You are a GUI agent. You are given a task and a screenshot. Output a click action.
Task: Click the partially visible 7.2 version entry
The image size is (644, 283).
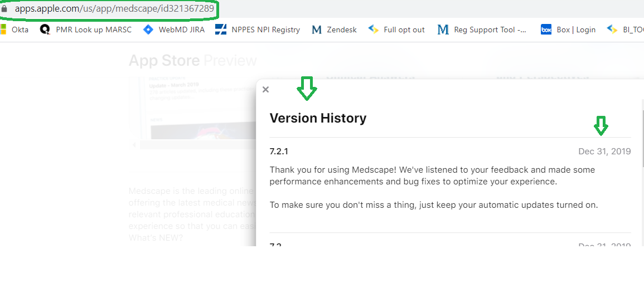(x=276, y=245)
